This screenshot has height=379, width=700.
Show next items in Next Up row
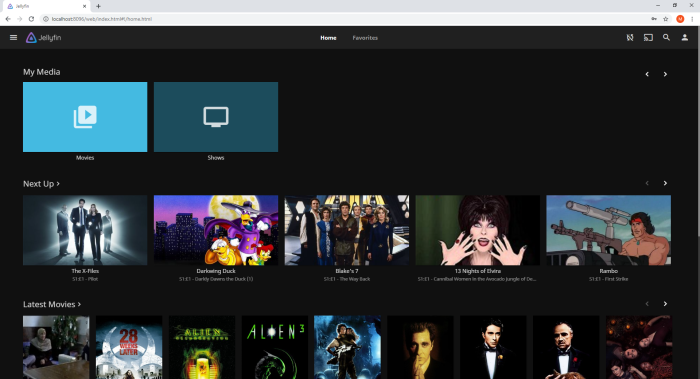(x=665, y=183)
